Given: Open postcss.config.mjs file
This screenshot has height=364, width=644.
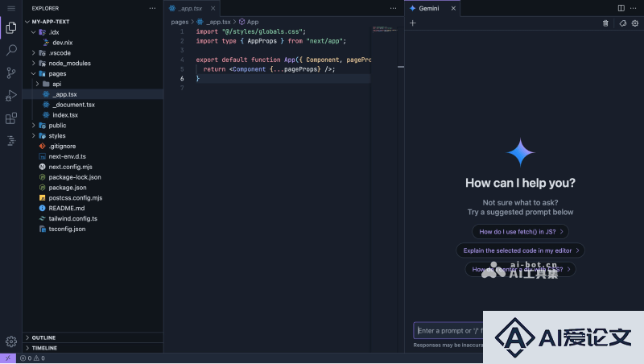Looking at the screenshot, I should [x=75, y=198].
